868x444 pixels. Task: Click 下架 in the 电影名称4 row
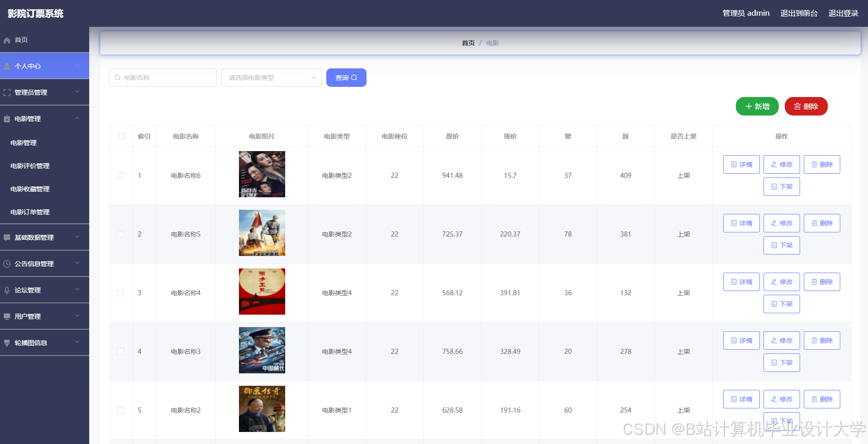tap(782, 304)
